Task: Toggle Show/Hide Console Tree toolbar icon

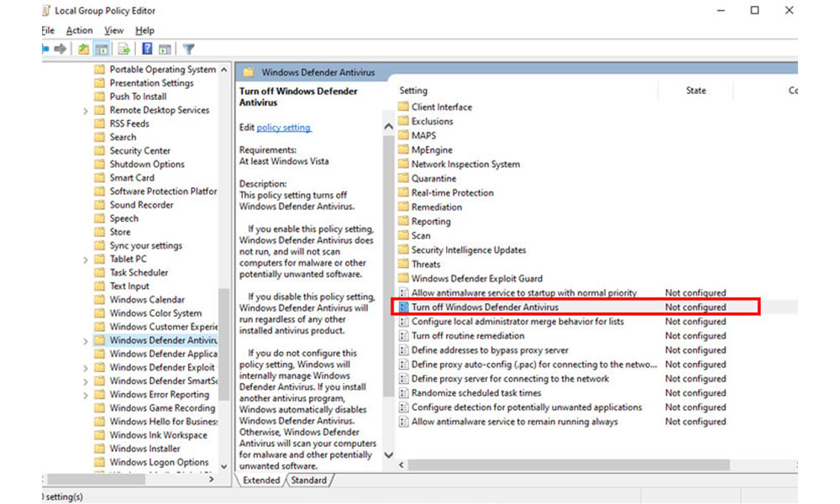Action: coord(102,50)
